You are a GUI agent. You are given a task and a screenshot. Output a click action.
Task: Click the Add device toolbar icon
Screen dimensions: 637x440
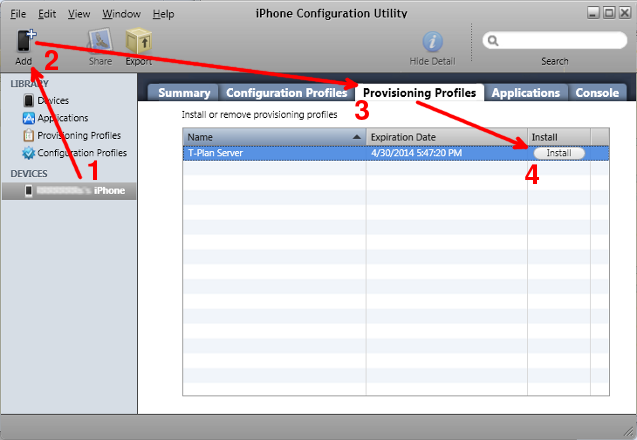[25, 42]
